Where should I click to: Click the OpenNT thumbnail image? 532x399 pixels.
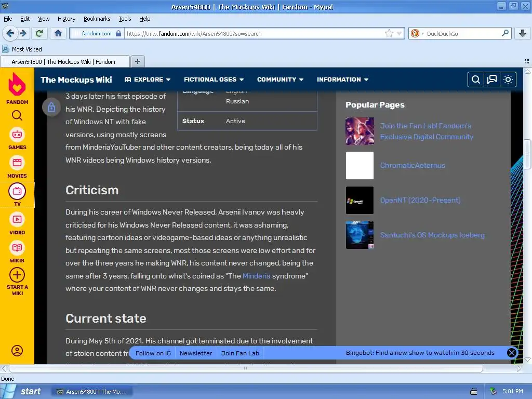tap(360, 200)
